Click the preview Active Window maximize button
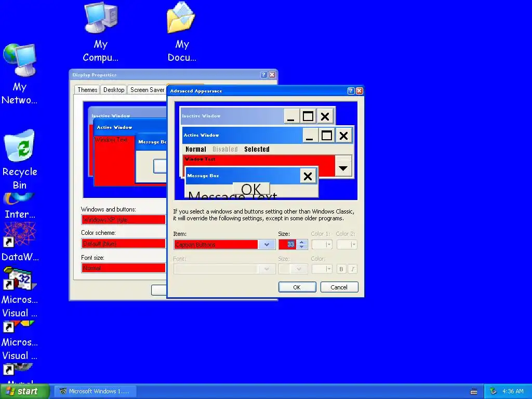The height and width of the screenshot is (399, 532). pos(326,136)
